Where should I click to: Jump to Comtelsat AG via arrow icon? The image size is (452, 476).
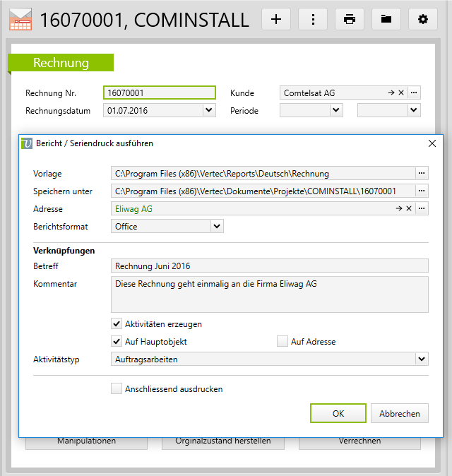pos(391,93)
